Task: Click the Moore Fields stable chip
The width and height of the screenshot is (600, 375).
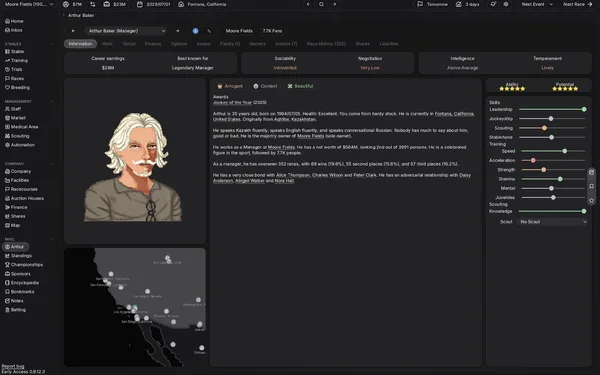Action: pyautogui.click(x=239, y=31)
